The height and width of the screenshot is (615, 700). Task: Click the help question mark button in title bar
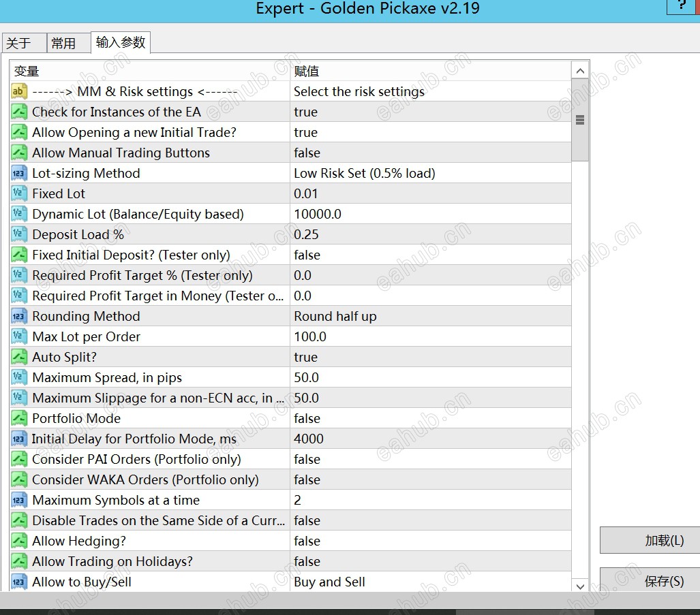(x=681, y=6)
